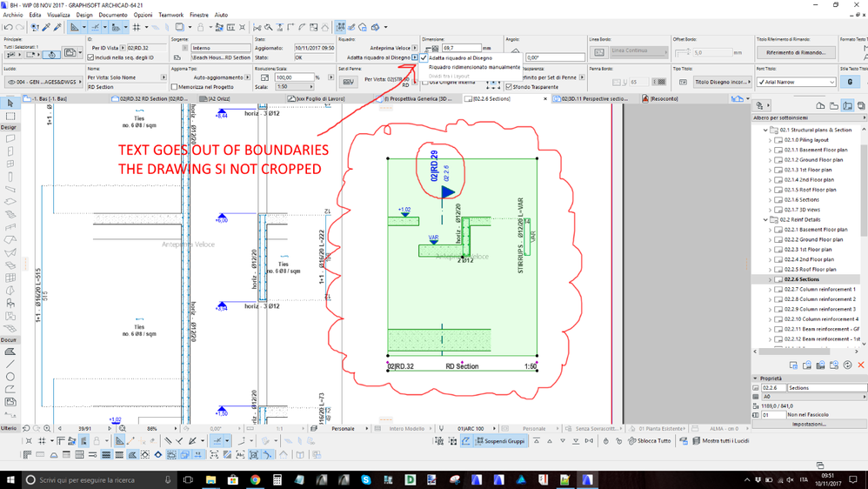Click the Sblocca Tutto button
Viewport: 868px width, 489px height.
click(x=649, y=441)
